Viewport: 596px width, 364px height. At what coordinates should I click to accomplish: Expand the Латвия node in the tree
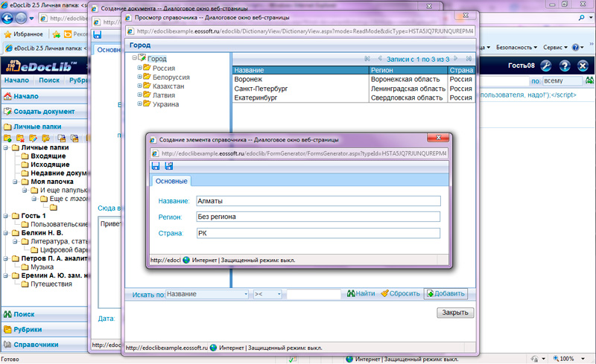(139, 95)
